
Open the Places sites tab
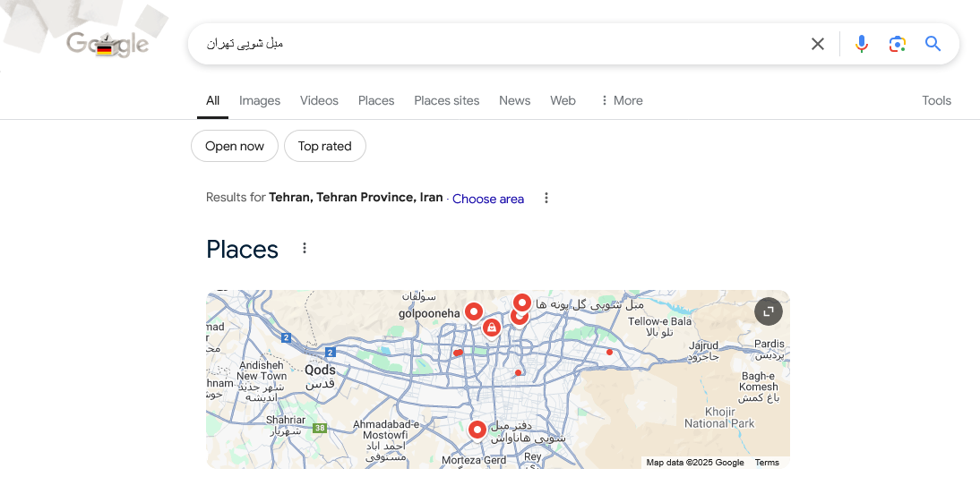tap(447, 100)
